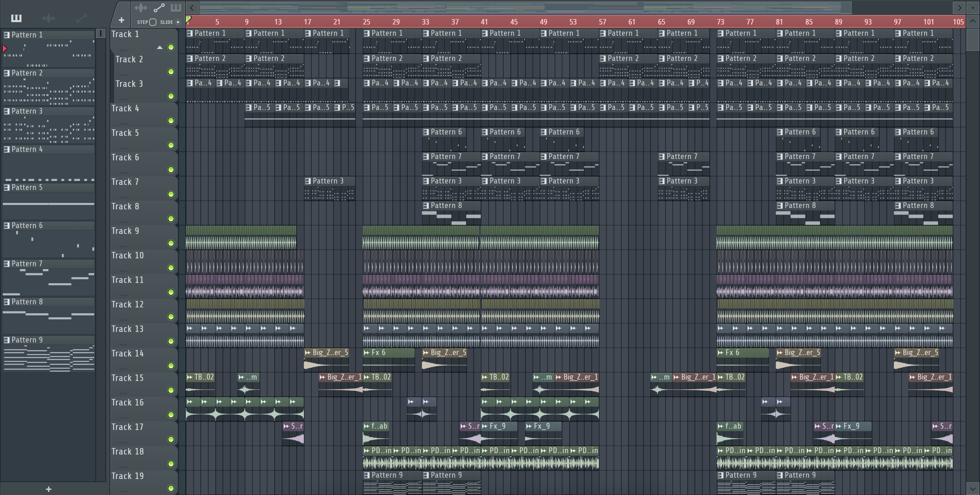Toggle the STEP checkbox
Viewport: 980px width, 495px height.
click(153, 22)
